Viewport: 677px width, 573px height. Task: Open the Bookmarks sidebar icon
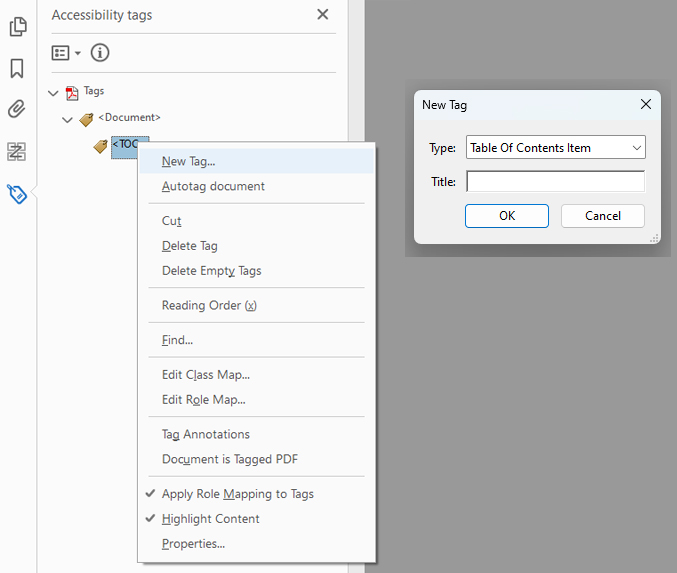17,68
